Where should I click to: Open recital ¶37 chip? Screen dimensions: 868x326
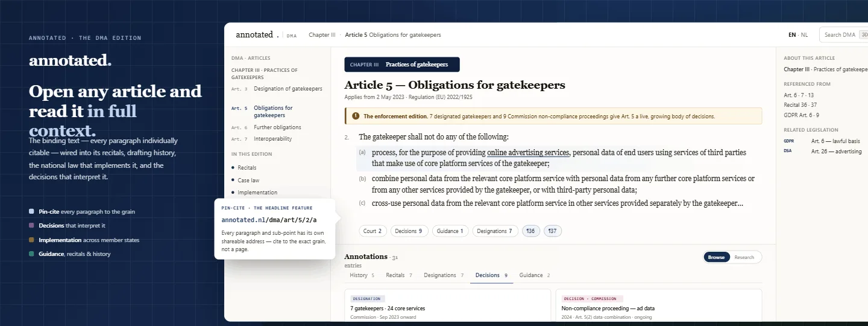tap(553, 231)
